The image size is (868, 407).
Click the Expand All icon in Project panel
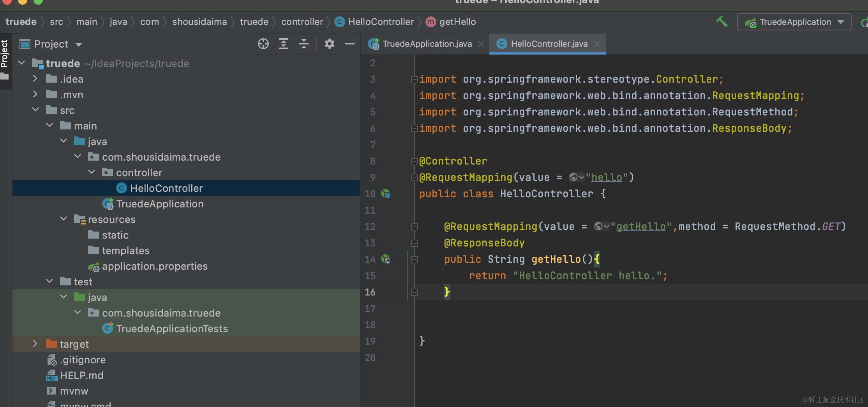(x=284, y=44)
